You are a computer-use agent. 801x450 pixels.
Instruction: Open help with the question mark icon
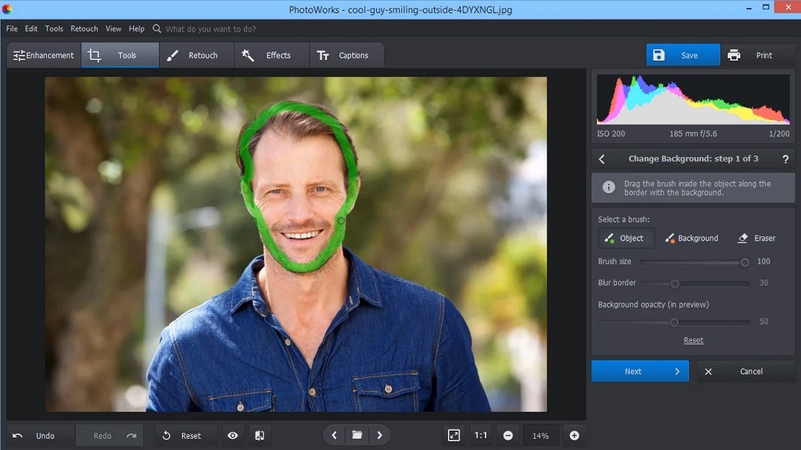(x=785, y=159)
